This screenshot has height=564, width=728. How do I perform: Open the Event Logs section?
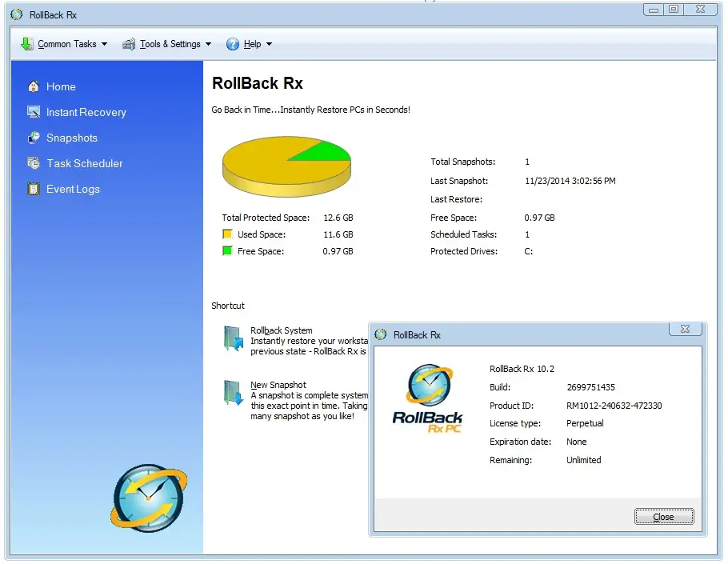point(73,190)
